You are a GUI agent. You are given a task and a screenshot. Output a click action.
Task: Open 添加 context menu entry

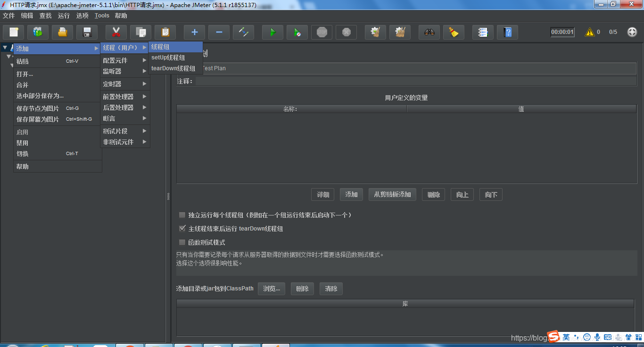click(x=57, y=49)
